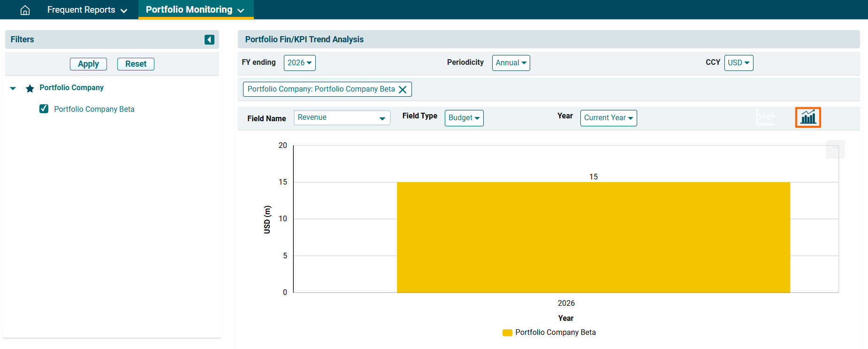
Task: Click the Portfolio Company star icon
Action: (x=30, y=88)
